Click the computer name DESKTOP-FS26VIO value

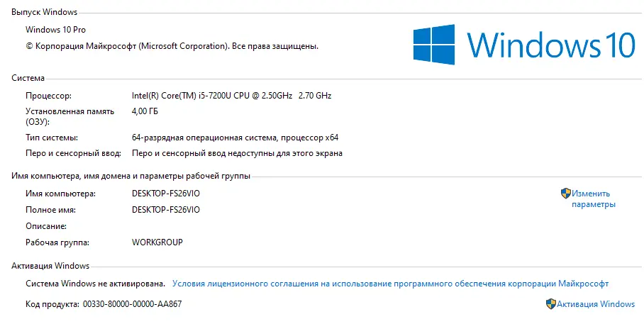[x=166, y=194]
